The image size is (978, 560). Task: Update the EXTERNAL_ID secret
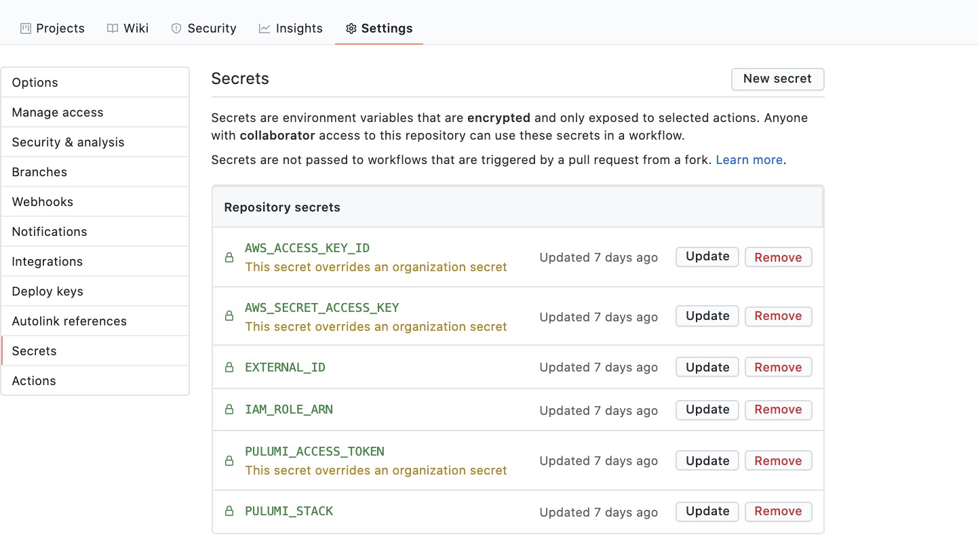(707, 367)
